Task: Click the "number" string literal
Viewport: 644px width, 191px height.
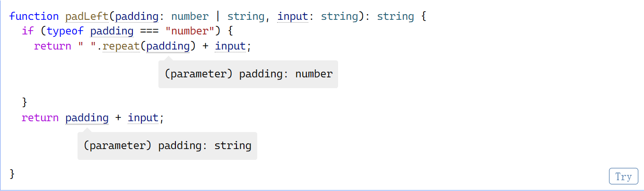Action: point(189,32)
